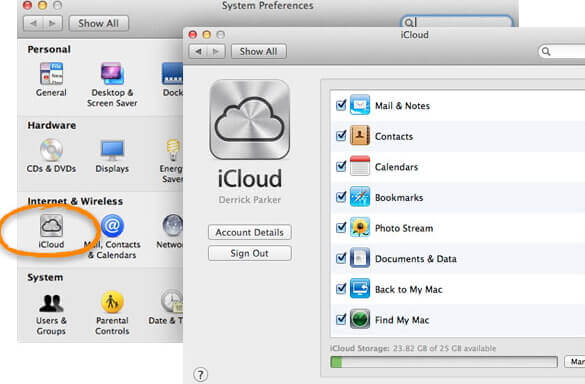Go back in System Preferences window toolbar
This screenshot has width=585, height=384.
tap(33, 23)
